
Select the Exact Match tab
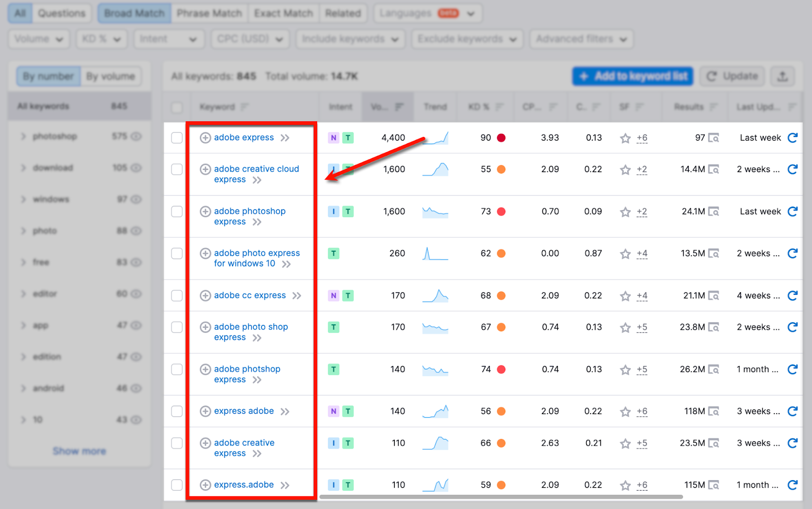pos(283,13)
